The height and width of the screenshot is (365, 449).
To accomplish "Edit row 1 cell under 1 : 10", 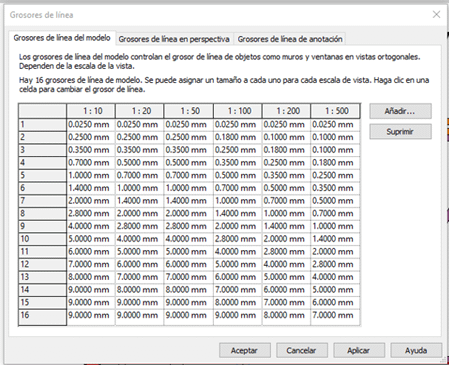I will pyautogui.click(x=91, y=125).
